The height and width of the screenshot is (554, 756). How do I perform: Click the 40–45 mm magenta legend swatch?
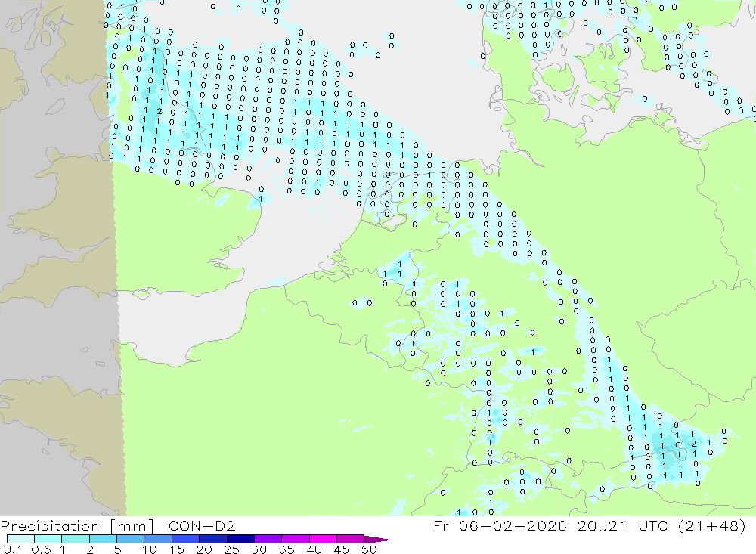[x=323, y=539]
